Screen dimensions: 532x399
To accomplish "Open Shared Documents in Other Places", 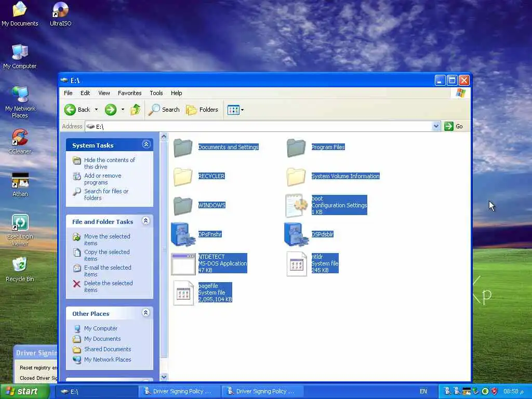I will tap(107, 349).
